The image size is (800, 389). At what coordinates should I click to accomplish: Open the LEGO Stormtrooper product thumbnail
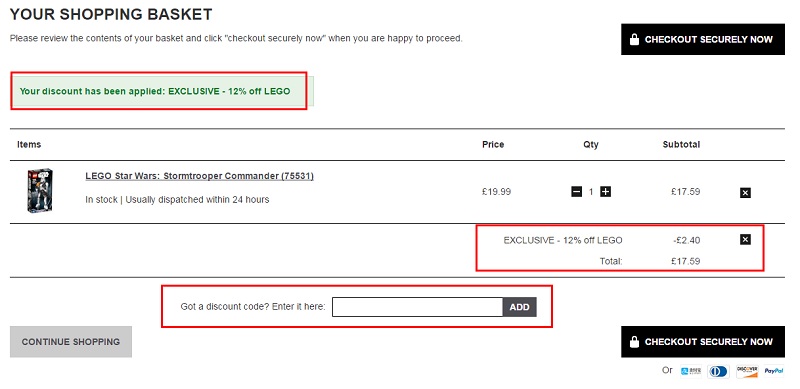tap(40, 191)
